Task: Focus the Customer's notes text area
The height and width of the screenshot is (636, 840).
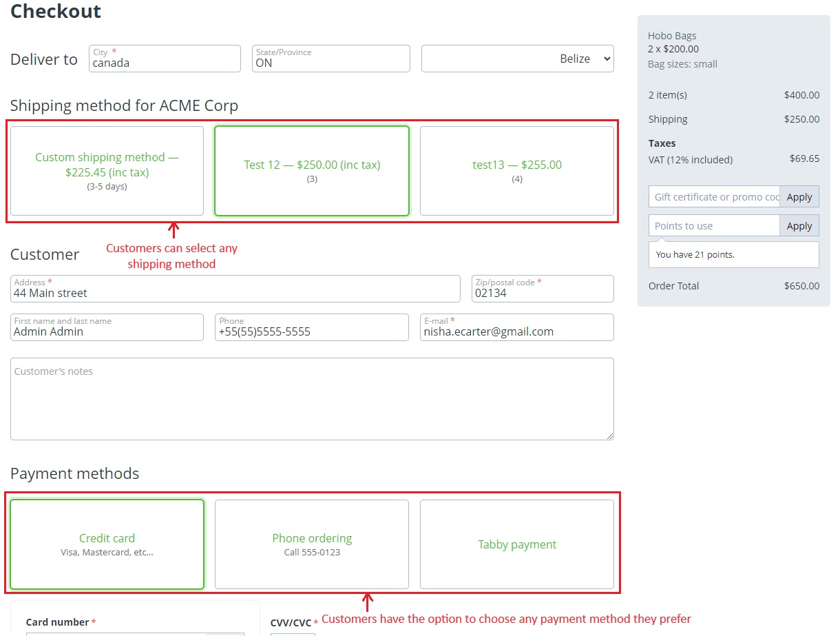Action: point(312,399)
